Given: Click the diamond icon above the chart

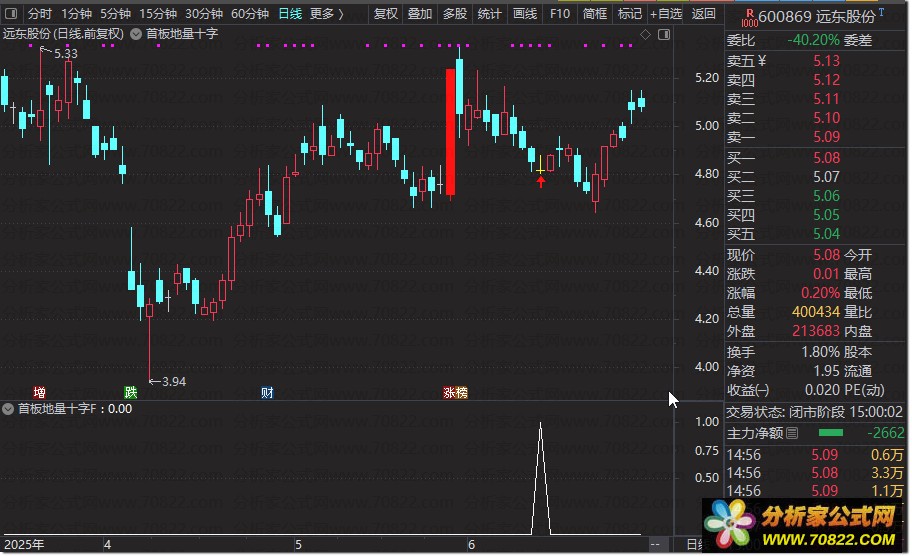Looking at the screenshot, I should pos(645,35).
